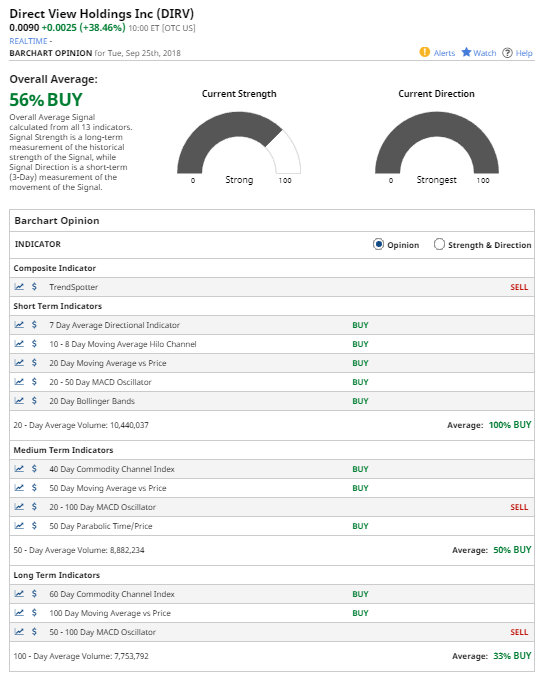The width and height of the screenshot is (544, 680).
Task: Click dollar icon for 20 Day Moving Average vs Price
Action: coord(34,363)
